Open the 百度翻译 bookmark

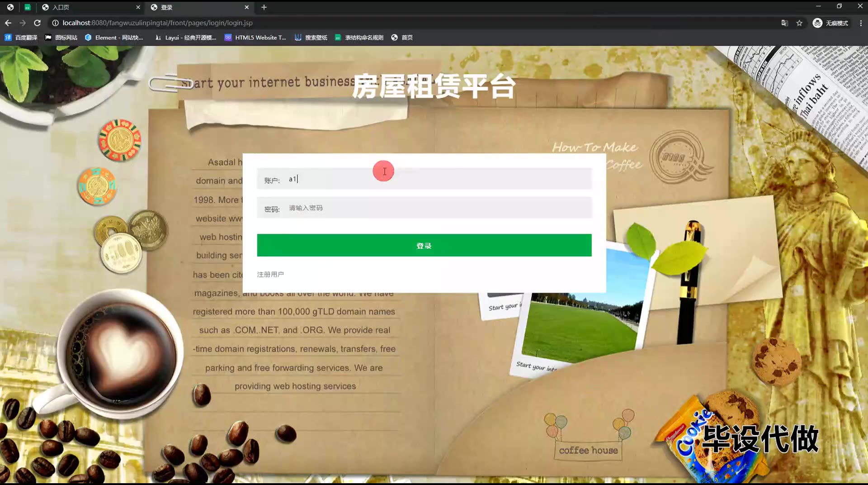[x=21, y=38]
